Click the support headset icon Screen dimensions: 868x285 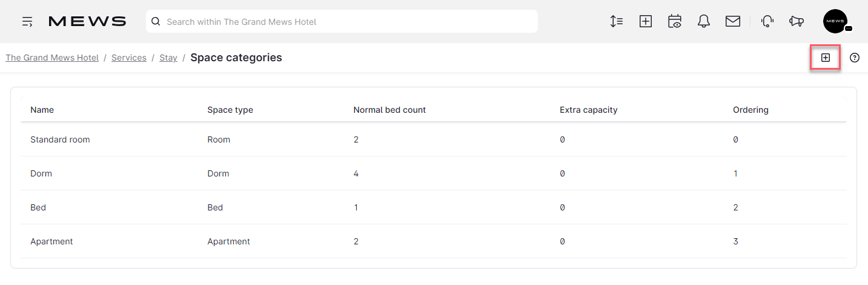point(767,21)
